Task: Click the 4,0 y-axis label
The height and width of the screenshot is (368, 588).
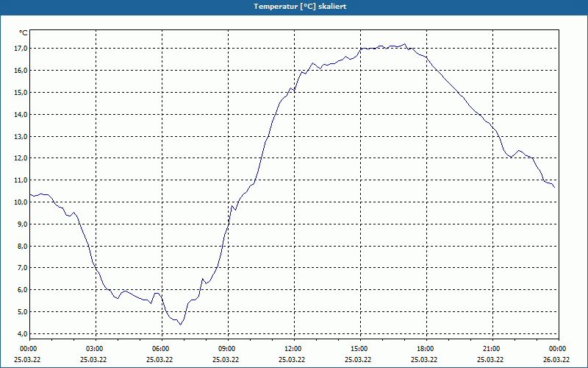Action: (21, 333)
